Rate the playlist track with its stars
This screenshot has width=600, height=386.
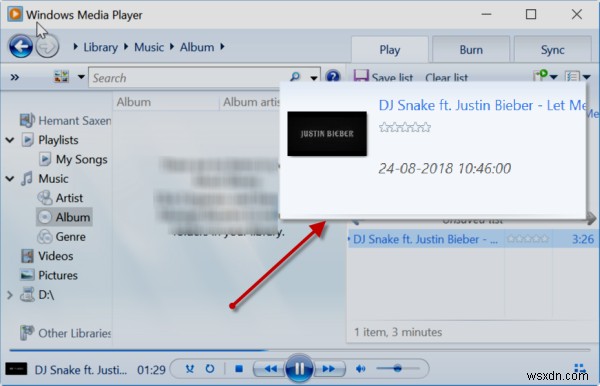[527, 239]
